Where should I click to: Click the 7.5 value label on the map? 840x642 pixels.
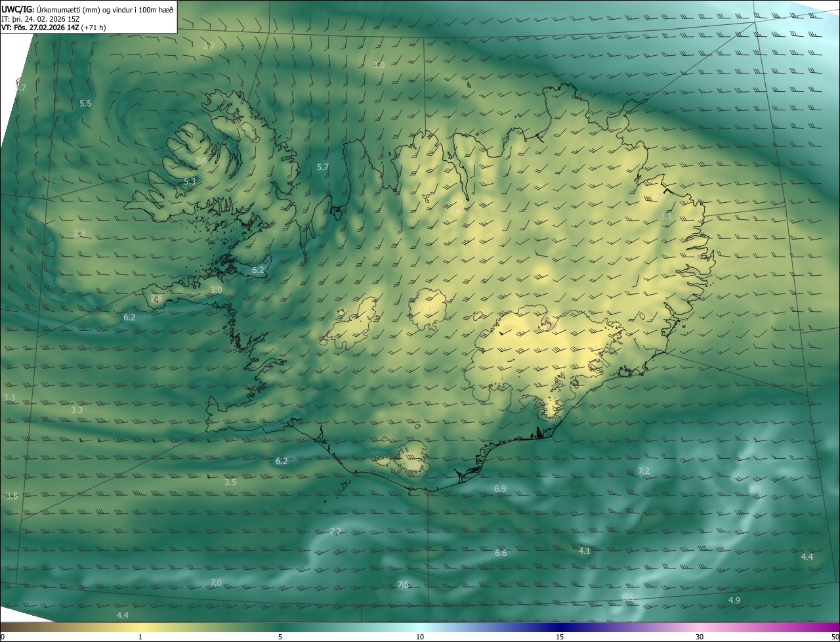(403, 585)
